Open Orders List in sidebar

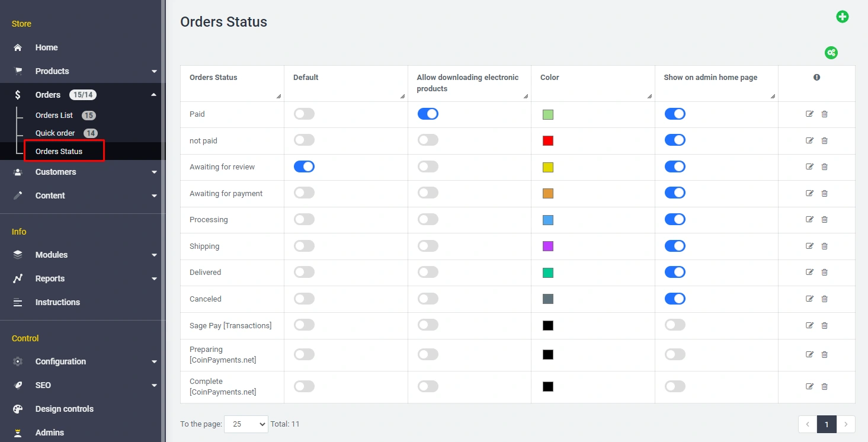tap(54, 116)
